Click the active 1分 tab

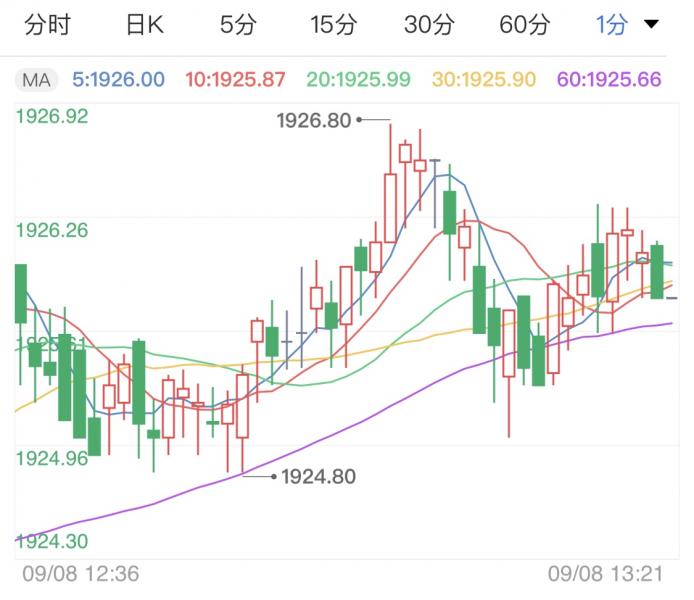pyautogui.click(x=611, y=26)
